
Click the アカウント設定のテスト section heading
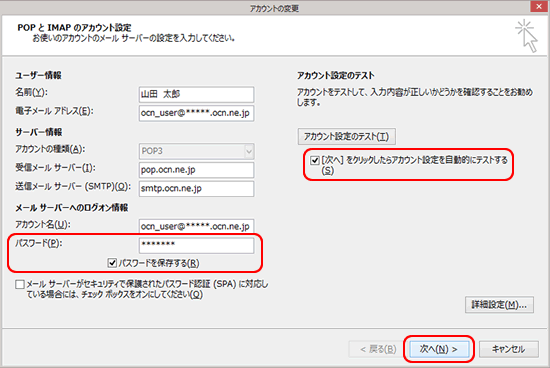pos(336,75)
